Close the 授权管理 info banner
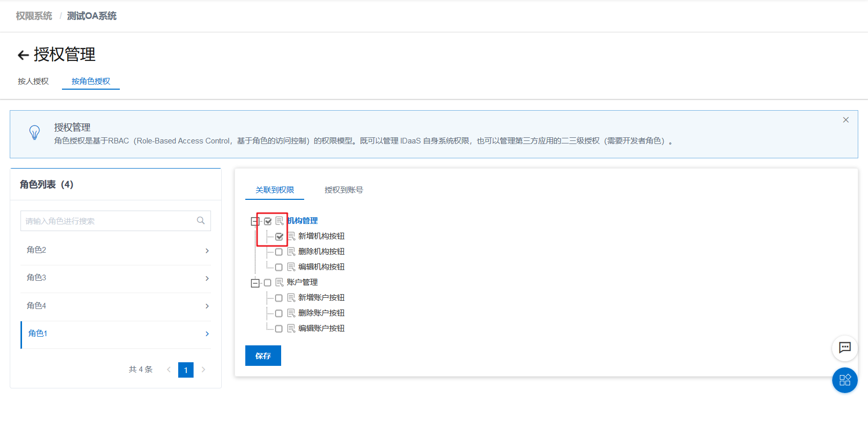868x434 pixels. click(846, 120)
